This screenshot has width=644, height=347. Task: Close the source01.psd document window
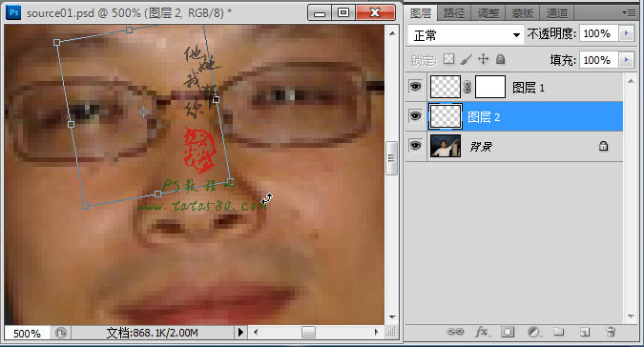(x=375, y=12)
